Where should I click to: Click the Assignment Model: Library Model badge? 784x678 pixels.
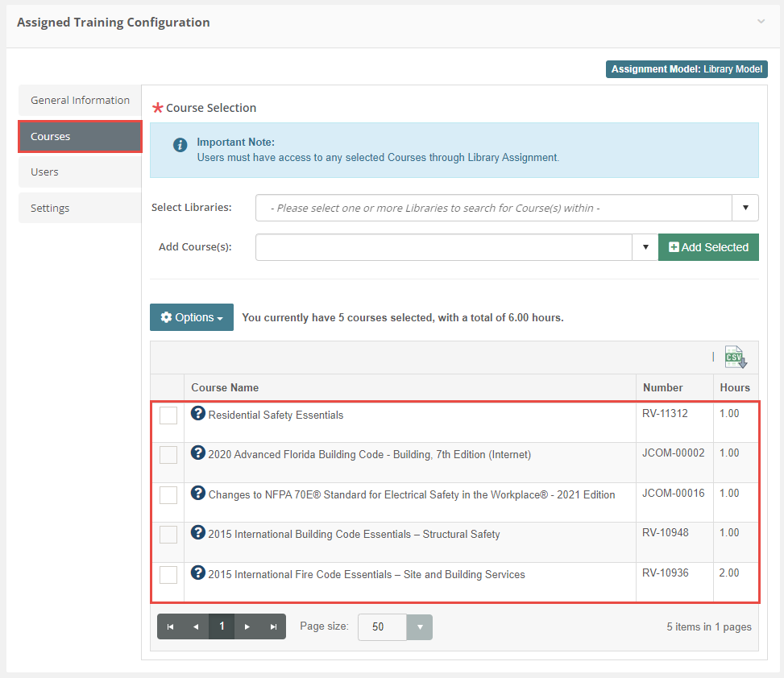(x=687, y=69)
